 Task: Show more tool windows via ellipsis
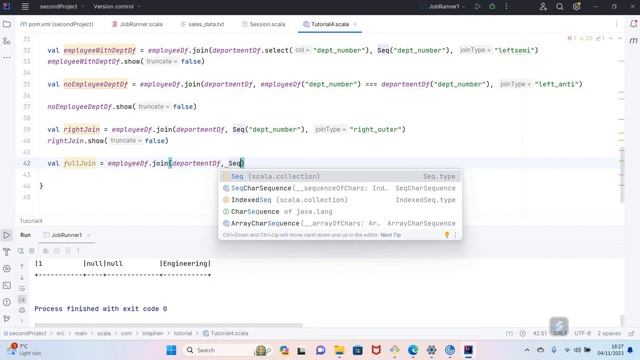point(7,58)
